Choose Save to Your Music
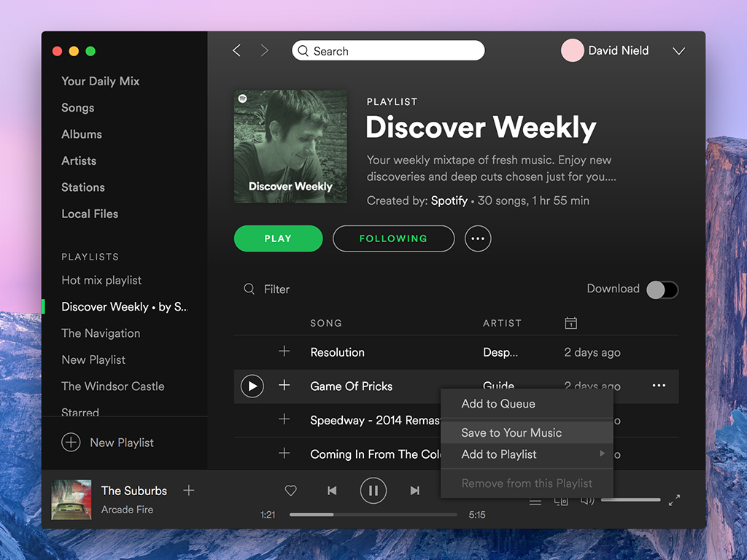747x560 pixels. (x=511, y=432)
